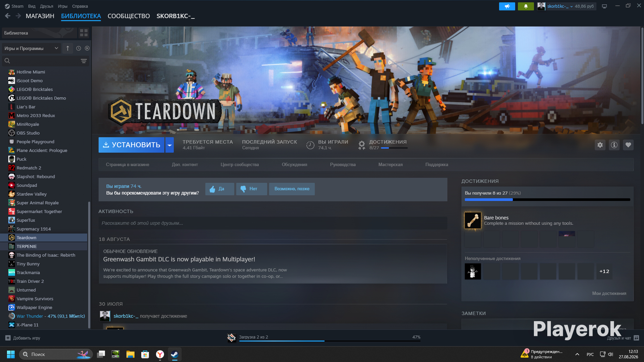Toggle the recent activity clock filter
This screenshot has height=362, width=644.
point(79,48)
